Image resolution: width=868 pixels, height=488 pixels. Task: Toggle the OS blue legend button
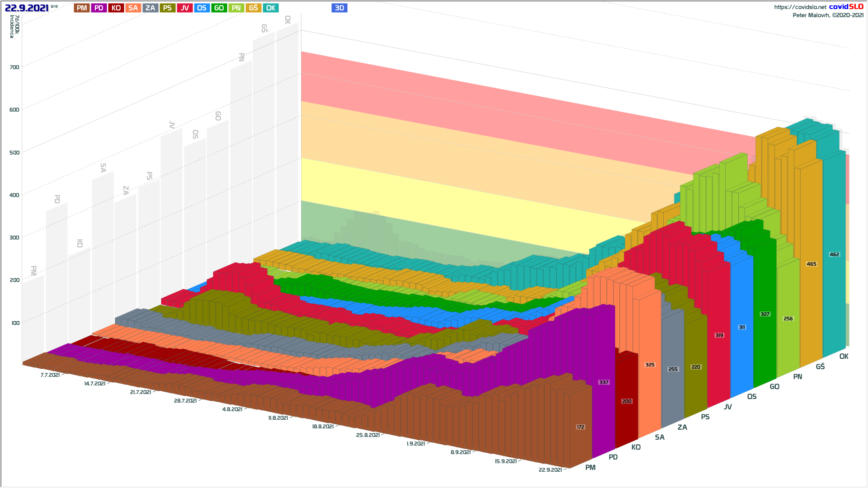(202, 8)
